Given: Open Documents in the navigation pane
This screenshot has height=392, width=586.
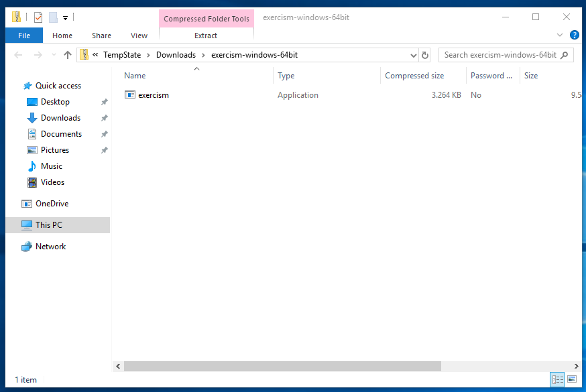Looking at the screenshot, I should pos(61,133).
